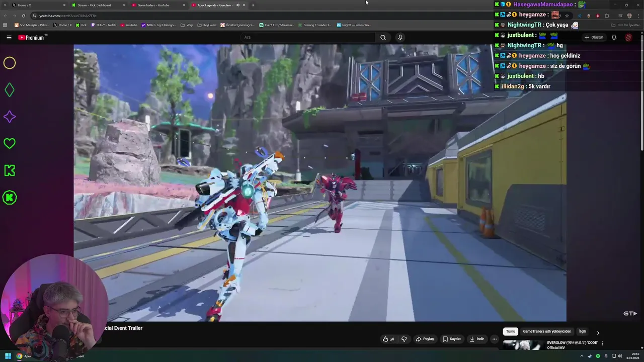The image size is (644, 362).
Task: Open the TEASY - Twitch bookmark
Action: pyautogui.click(x=104, y=25)
